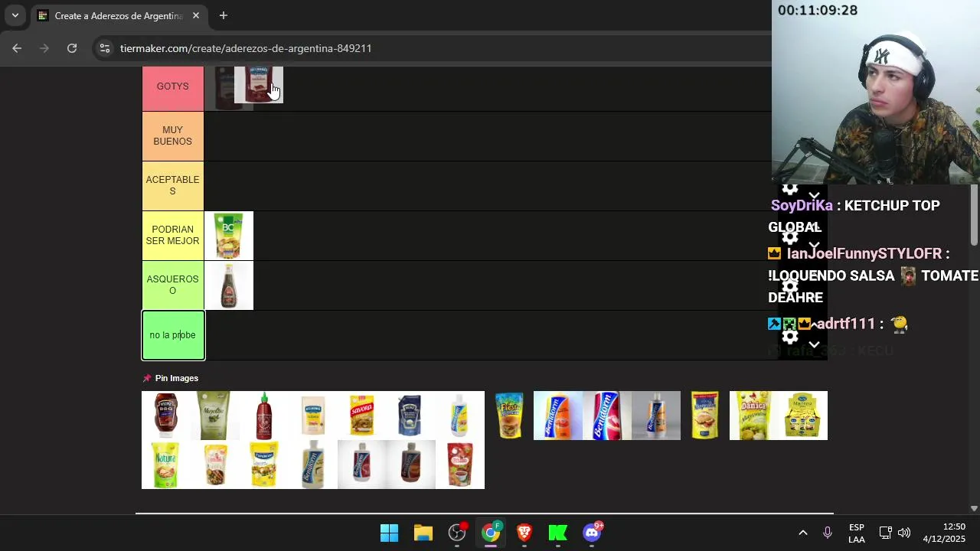The height and width of the screenshot is (551, 980).
Task: Open a new browser tab
Action: pos(223,15)
